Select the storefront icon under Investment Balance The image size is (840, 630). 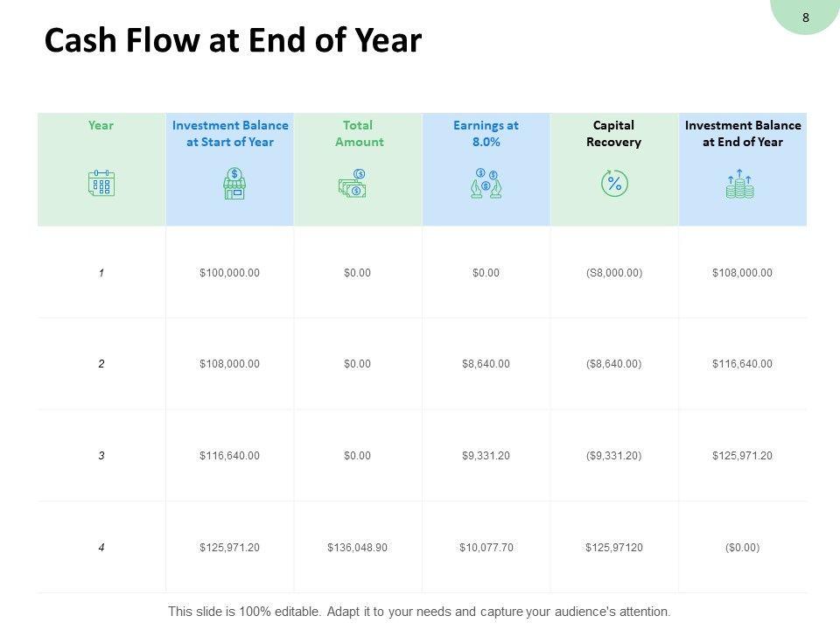click(x=234, y=184)
